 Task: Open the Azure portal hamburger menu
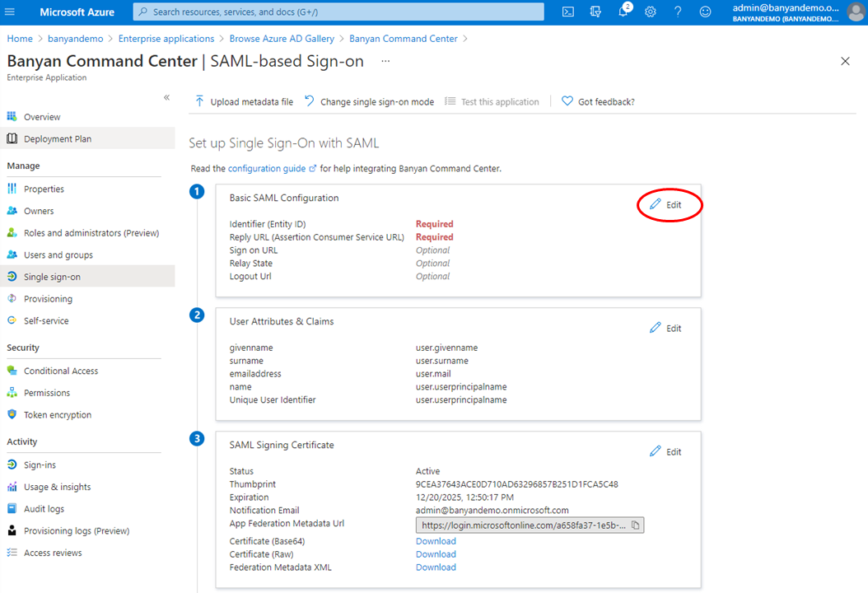click(x=10, y=12)
